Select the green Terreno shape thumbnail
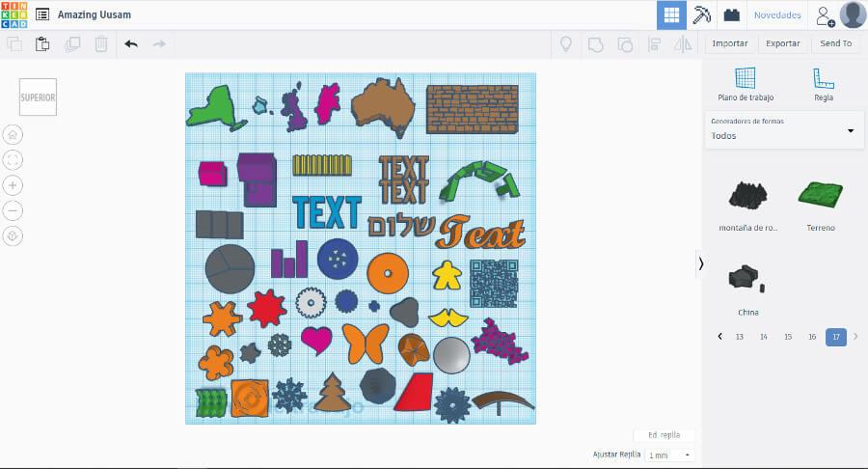This screenshot has height=469, width=868. (819, 197)
